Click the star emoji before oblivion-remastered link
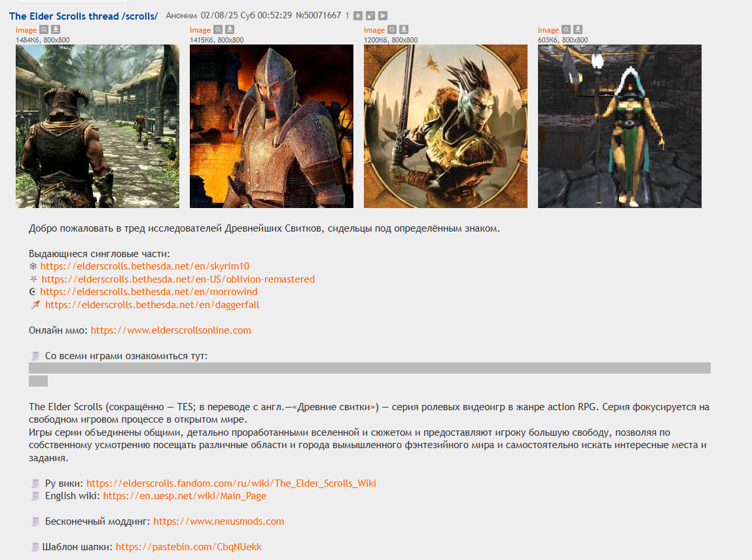This screenshot has width=752, height=560. coord(33,279)
